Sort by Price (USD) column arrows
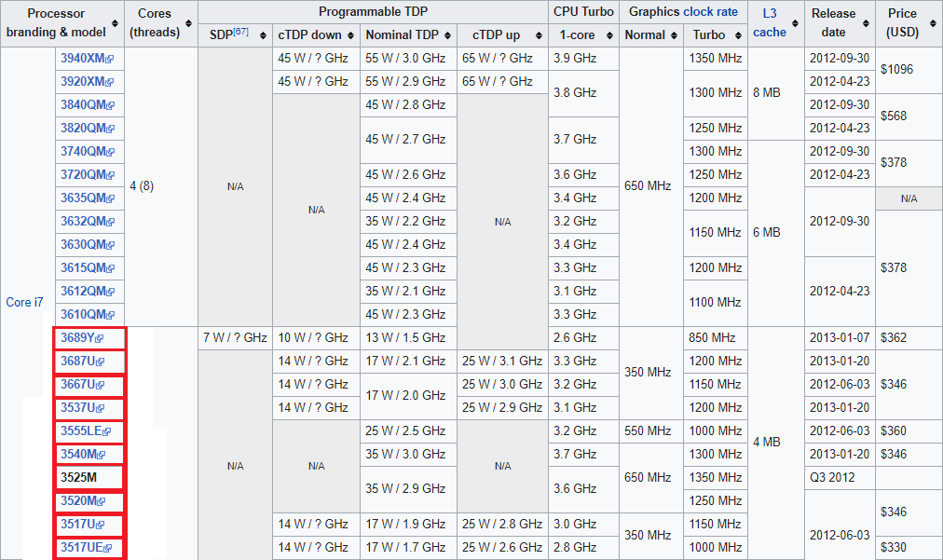Viewport: 943px width, 560px height. 933,23
